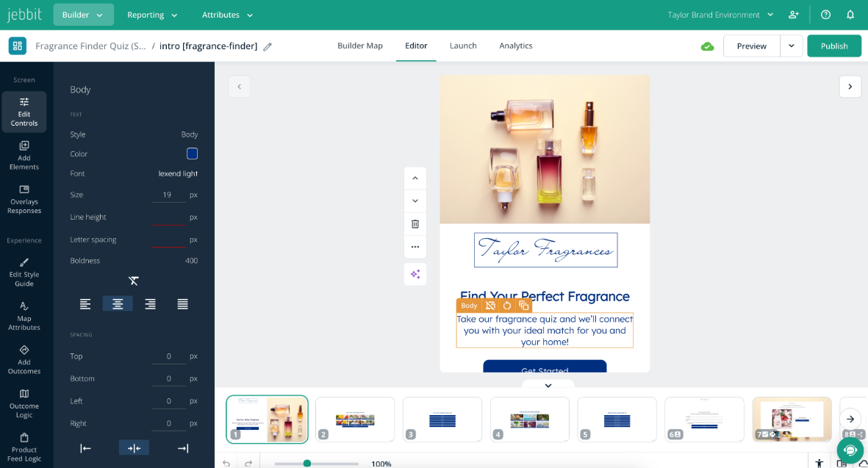
Task: Select screen thumbnail 2
Action: (355, 420)
